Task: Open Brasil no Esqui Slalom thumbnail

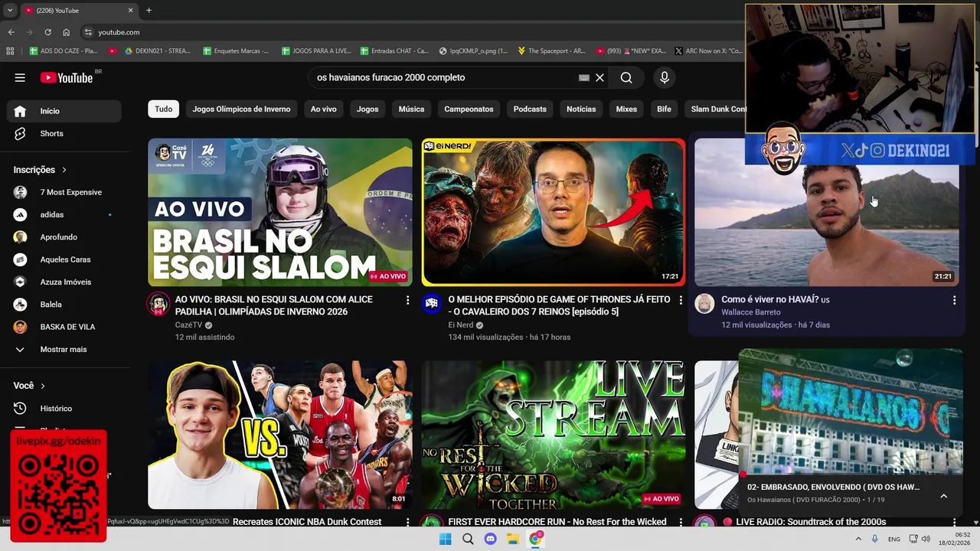Action: (x=280, y=212)
